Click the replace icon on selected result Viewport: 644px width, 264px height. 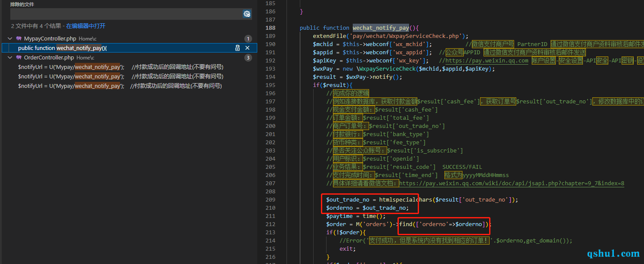click(237, 48)
